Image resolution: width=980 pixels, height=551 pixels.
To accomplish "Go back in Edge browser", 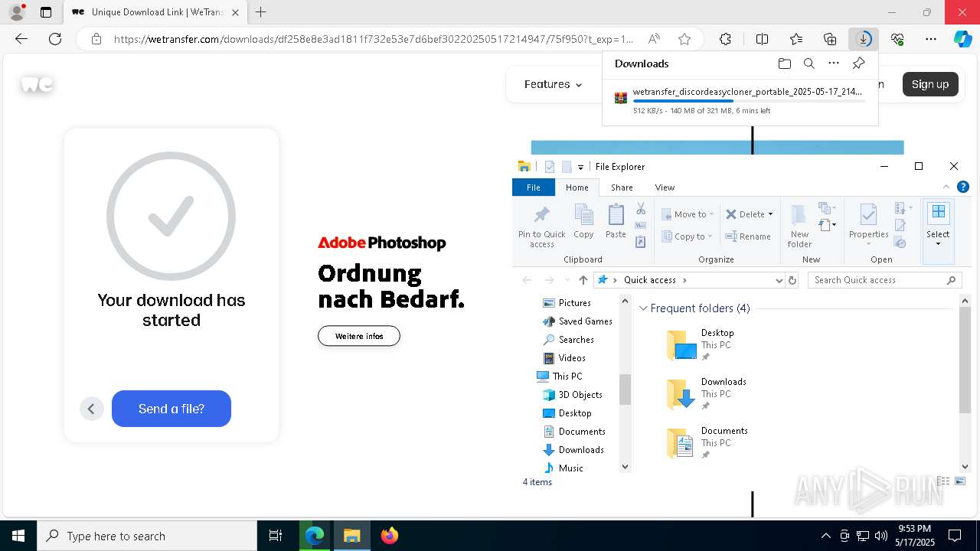I will coord(21,39).
